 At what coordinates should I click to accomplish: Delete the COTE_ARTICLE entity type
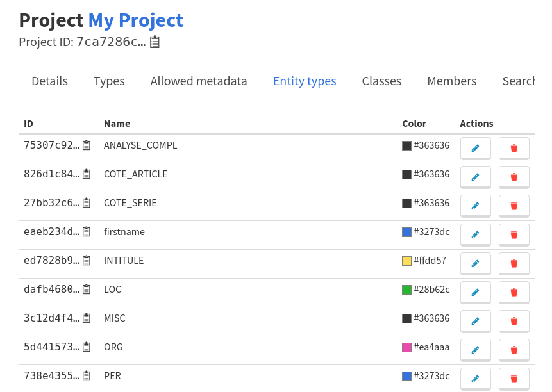514,177
